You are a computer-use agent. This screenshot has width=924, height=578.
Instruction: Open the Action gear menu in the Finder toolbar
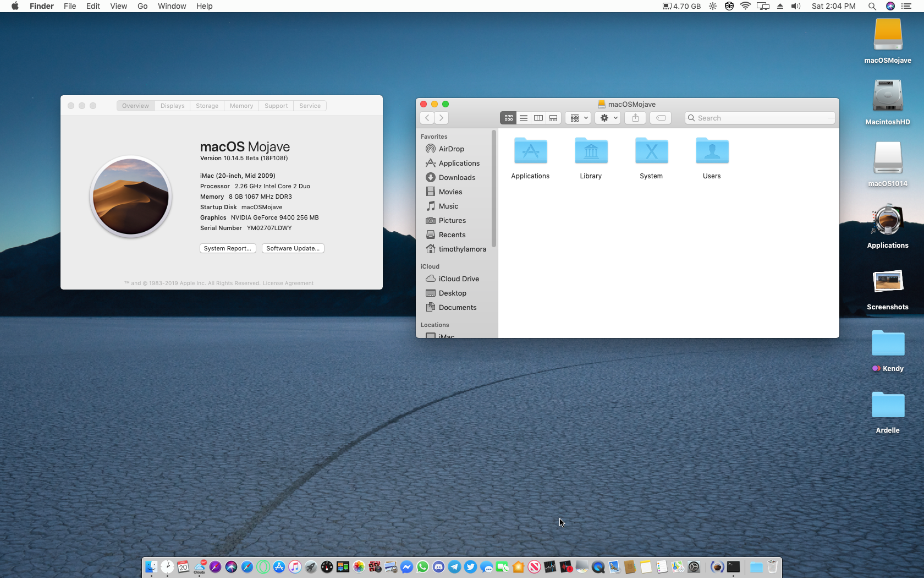coord(608,118)
